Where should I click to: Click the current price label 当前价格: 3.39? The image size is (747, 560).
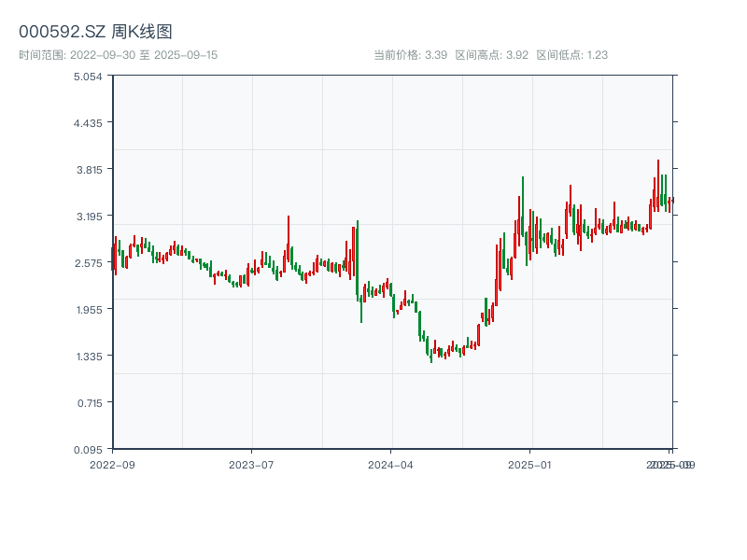pos(410,55)
